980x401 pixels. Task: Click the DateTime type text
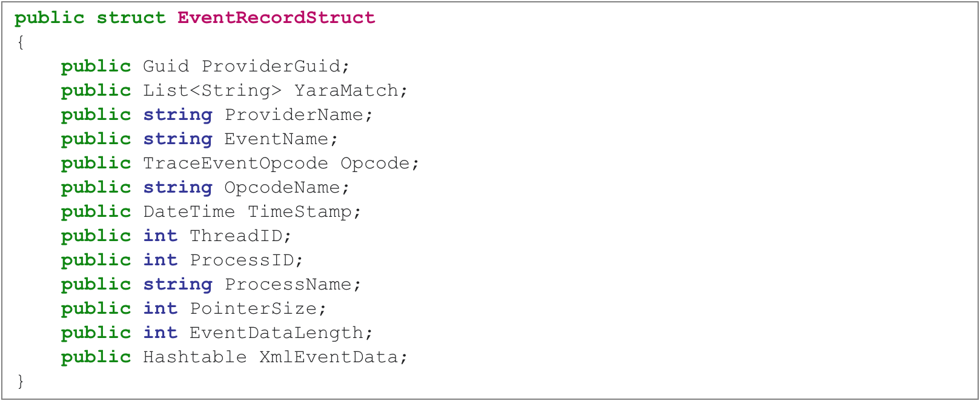(189, 211)
